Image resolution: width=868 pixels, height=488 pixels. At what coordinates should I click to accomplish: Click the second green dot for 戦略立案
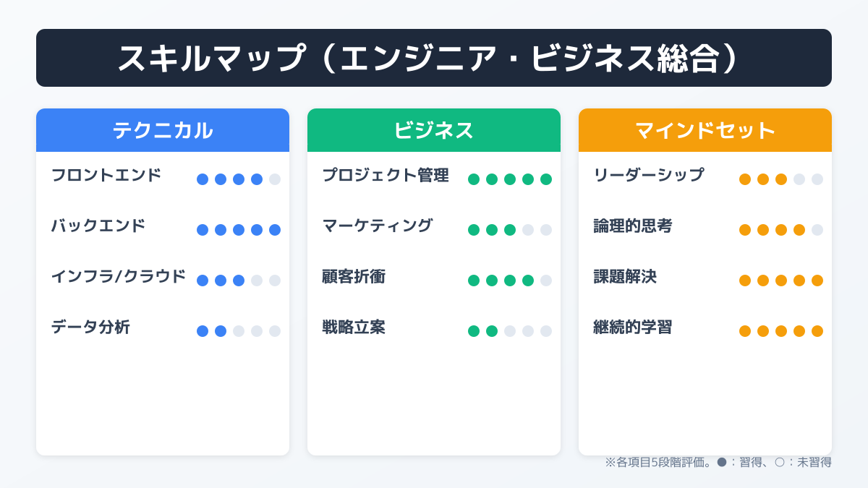[492, 331]
